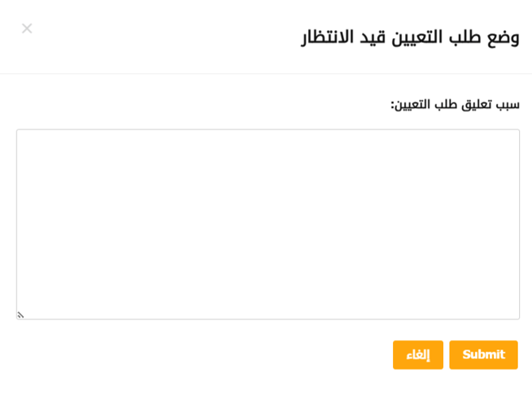Close the dialog with the X icon
This screenshot has width=532, height=398.
pyautogui.click(x=27, y=29)
